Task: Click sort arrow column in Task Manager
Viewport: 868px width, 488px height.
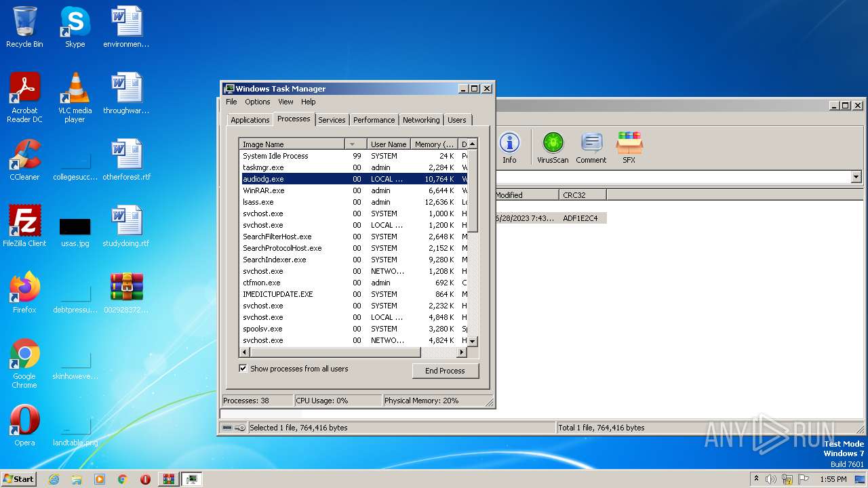Action: pos(357,144)
